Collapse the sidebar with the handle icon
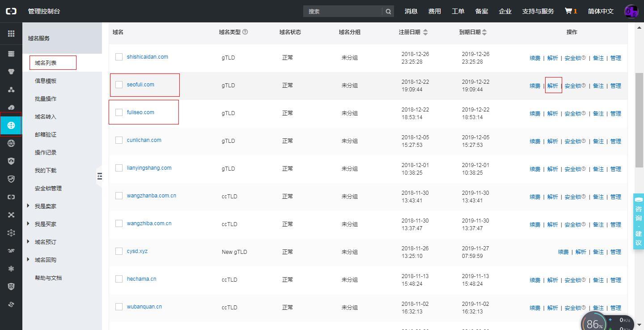 coord(99,176)
